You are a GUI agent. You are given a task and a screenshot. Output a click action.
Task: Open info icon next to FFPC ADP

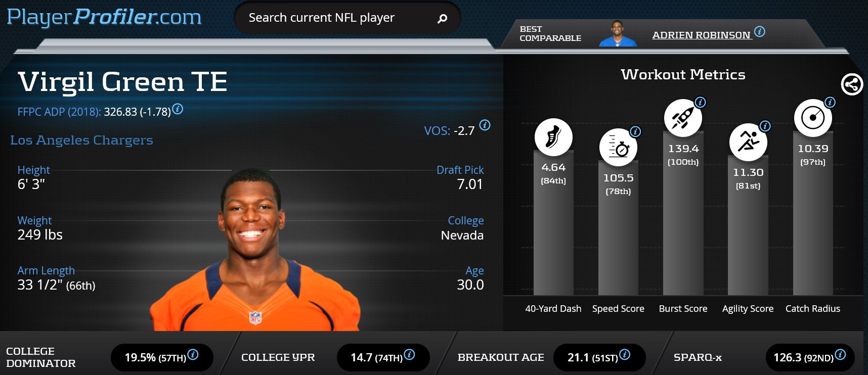pyautogui.click(x=178, y=109)
